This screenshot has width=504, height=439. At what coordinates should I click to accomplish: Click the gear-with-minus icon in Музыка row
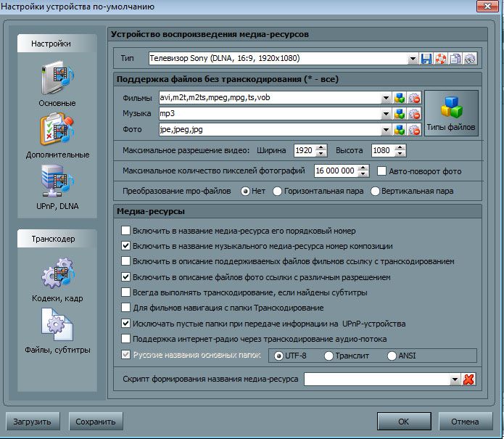click(x=414, y=114)
